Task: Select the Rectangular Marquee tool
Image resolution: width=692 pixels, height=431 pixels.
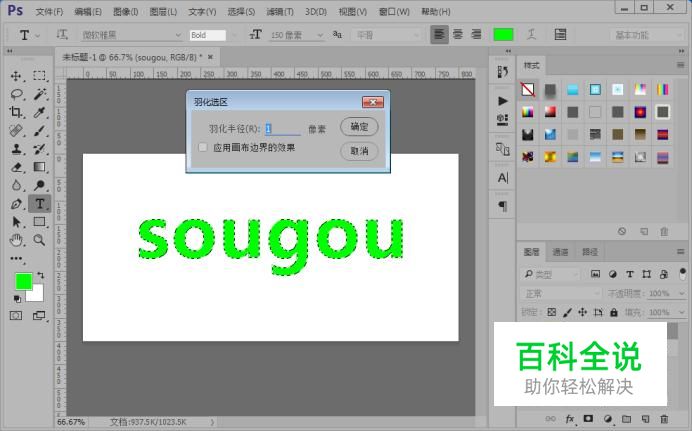Action: [x=39, y=76]
